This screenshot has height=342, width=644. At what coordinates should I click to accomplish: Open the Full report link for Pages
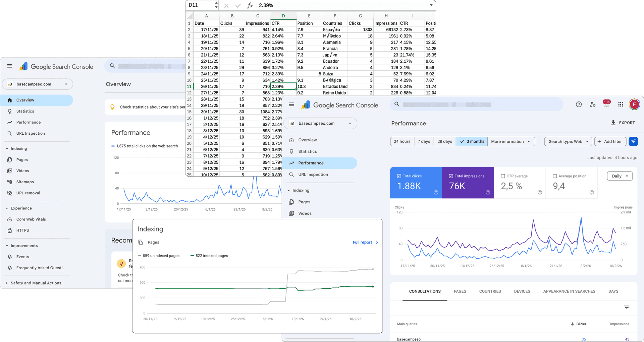tap(363, 242)
